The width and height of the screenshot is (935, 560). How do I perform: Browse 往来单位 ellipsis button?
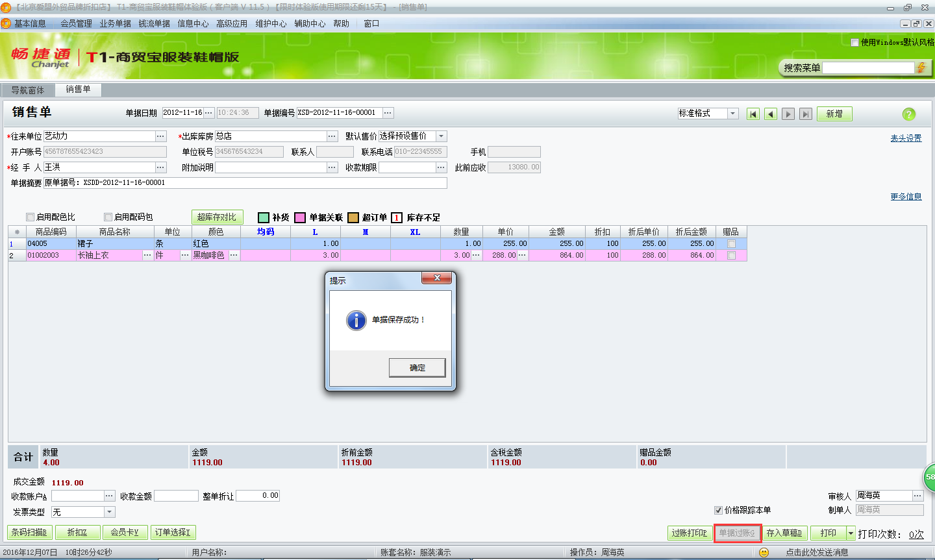[160, 136]
